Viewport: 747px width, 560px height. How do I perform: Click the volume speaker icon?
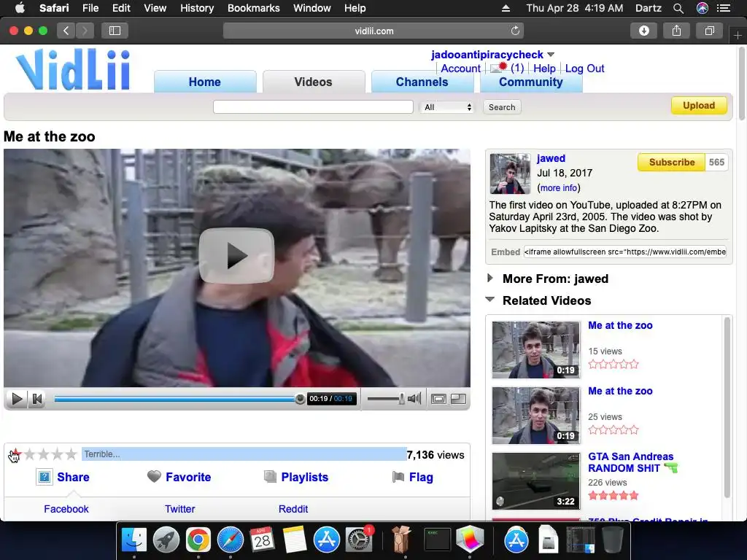point(414,399)
